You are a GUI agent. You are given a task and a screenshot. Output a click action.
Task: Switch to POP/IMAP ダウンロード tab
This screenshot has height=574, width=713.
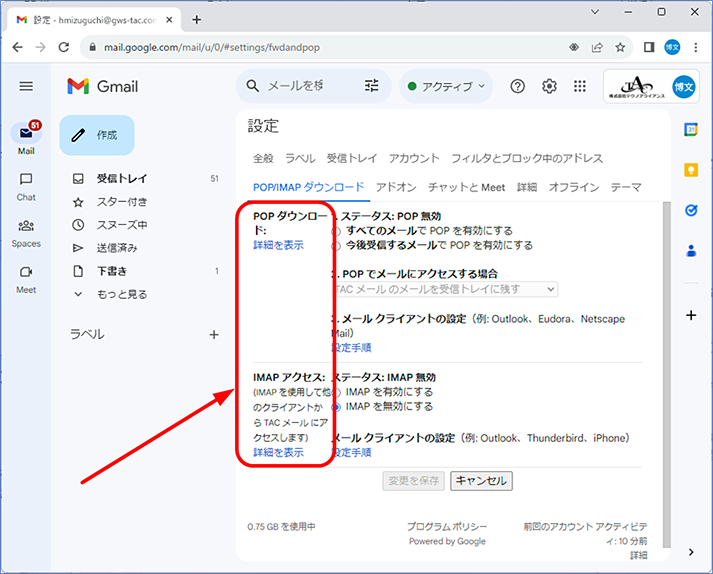click(309, 187)
